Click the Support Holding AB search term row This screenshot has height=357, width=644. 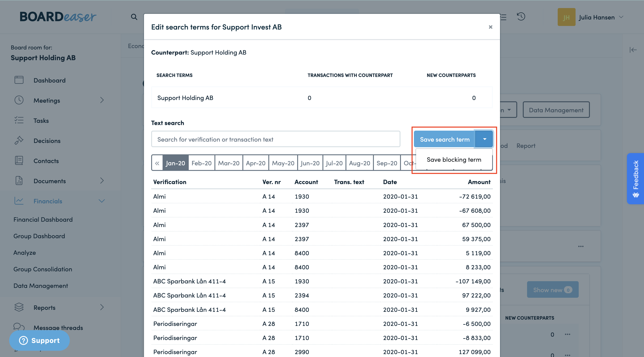pyautogui.click(x=322, y=98)
